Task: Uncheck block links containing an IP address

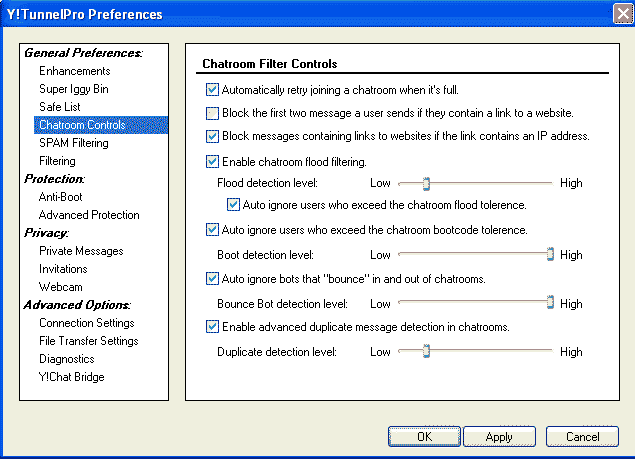Action: [212, 136]
